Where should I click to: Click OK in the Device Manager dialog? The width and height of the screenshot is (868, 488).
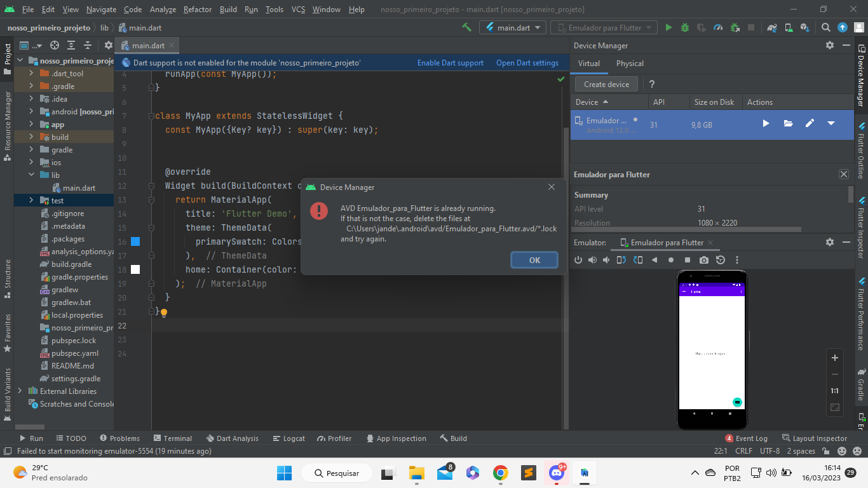[x=534, y=260]
